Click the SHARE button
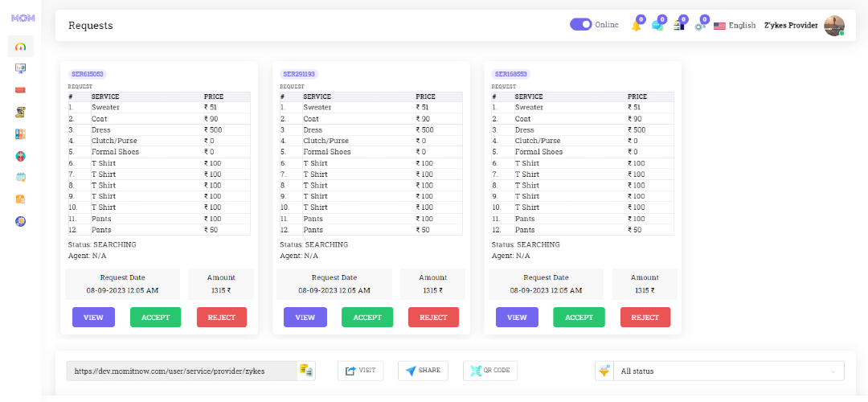 423,371
